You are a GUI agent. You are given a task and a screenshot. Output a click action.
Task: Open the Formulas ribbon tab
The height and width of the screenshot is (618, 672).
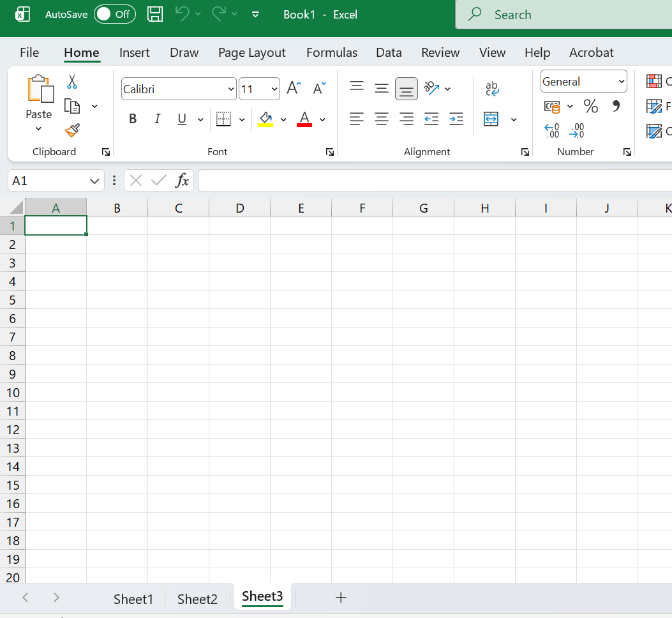(x=332, y=52)
